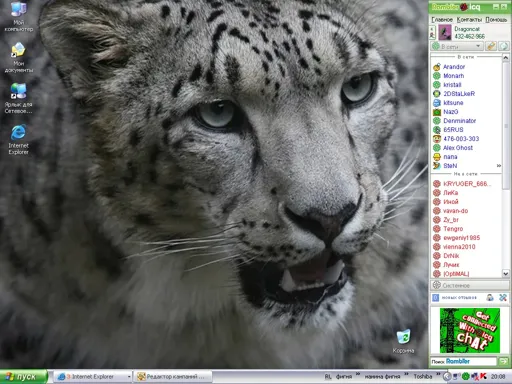Expand the Toshiba toolbar chevron

coord(438,374)
